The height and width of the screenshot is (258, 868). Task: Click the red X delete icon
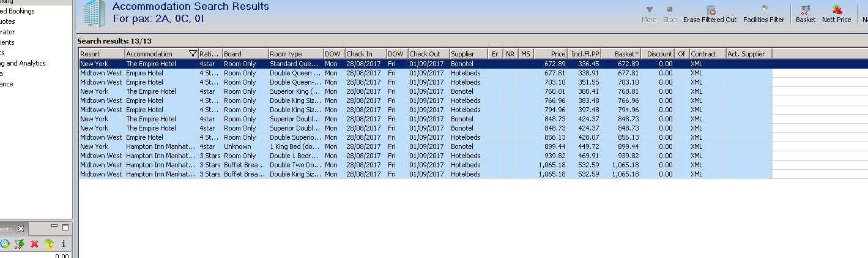click(34, 243)
